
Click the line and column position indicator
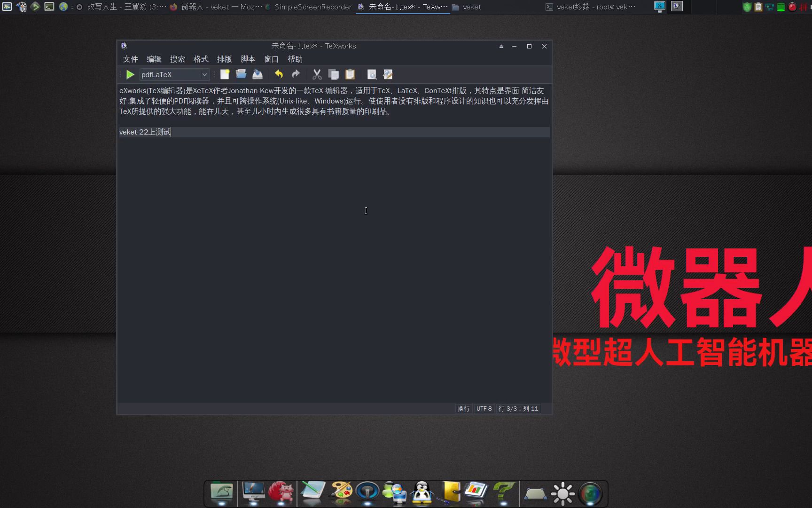coord(518,409)
